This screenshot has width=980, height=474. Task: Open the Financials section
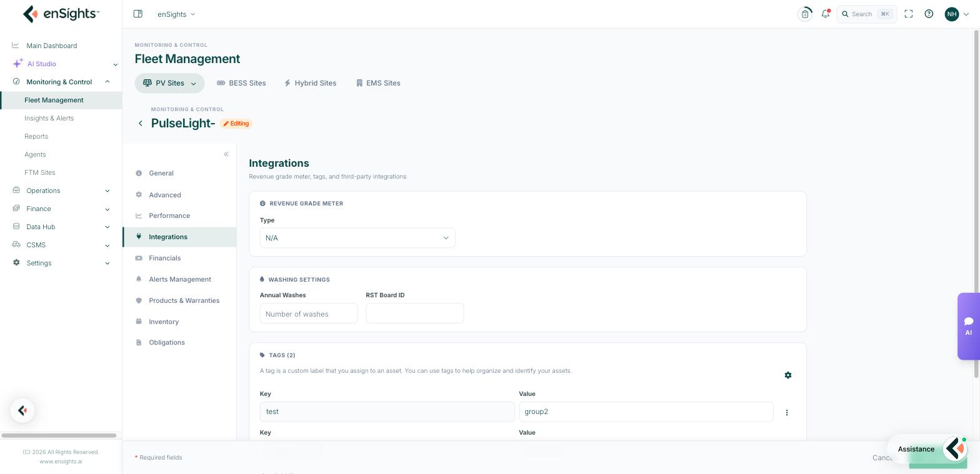(x=179, y=258)
